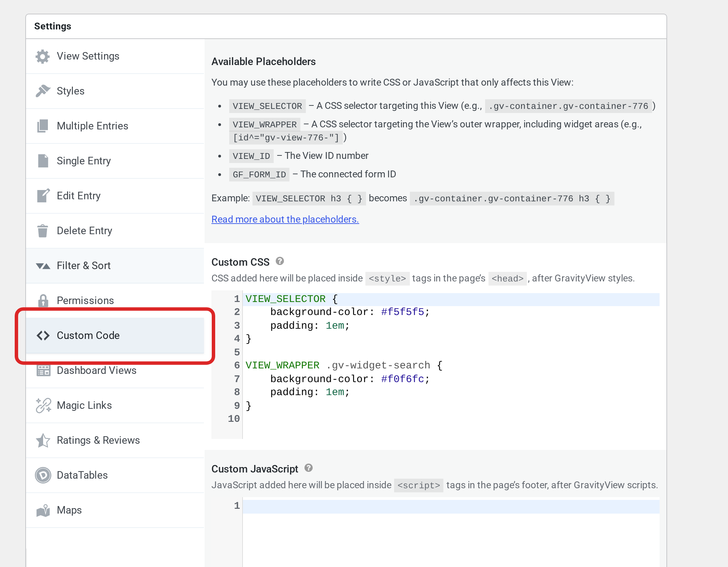
Task: Click the Permissions padlock icon
Action: pyautogui.click(x=43, y=301)
